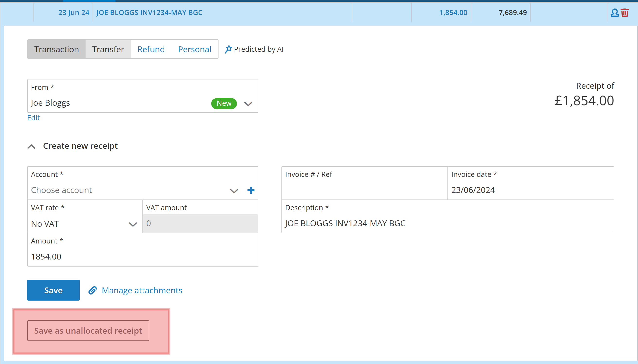This screenshot has height=364, width=638.
Task: Click the paperclip attachments icon
Action: pos(93,290)
